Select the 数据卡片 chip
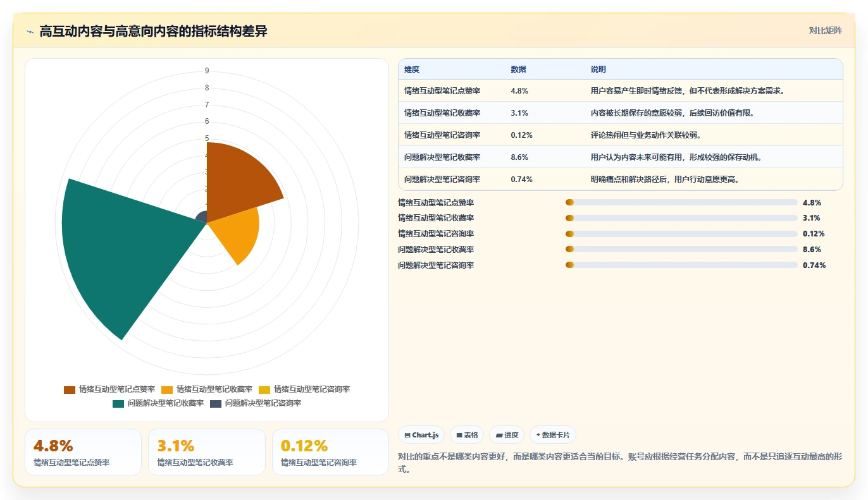The image size is (868, 500). (x=553, y=435)
